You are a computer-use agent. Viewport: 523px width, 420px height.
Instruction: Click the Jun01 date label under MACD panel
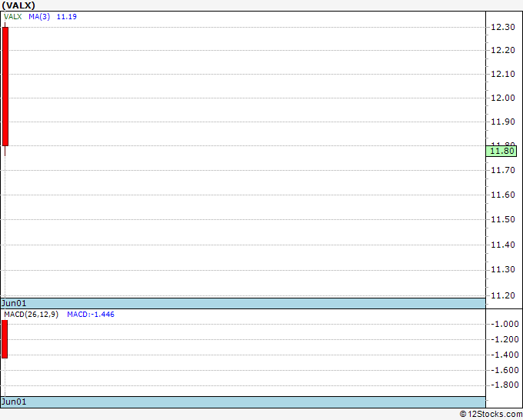[14, 402]
